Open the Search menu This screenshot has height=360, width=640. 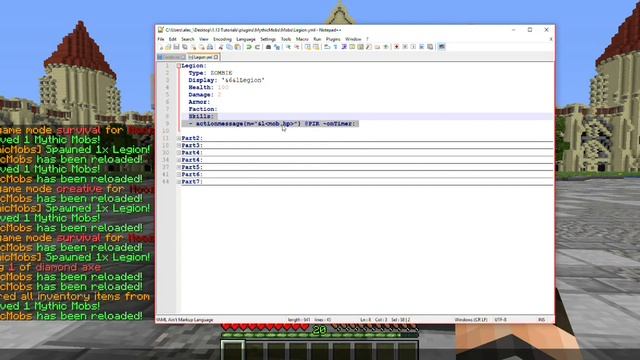[188, 39]
